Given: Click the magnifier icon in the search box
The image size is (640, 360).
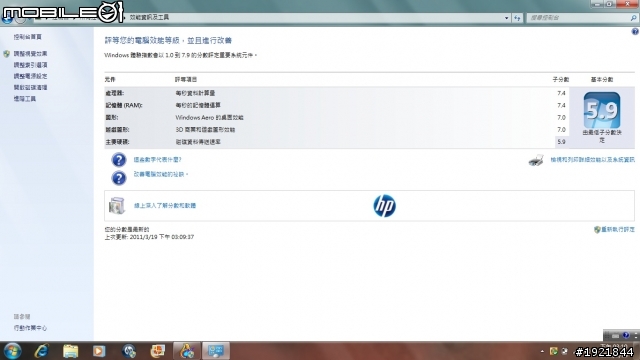Looking at the screenshot, I should pos(633,18).
